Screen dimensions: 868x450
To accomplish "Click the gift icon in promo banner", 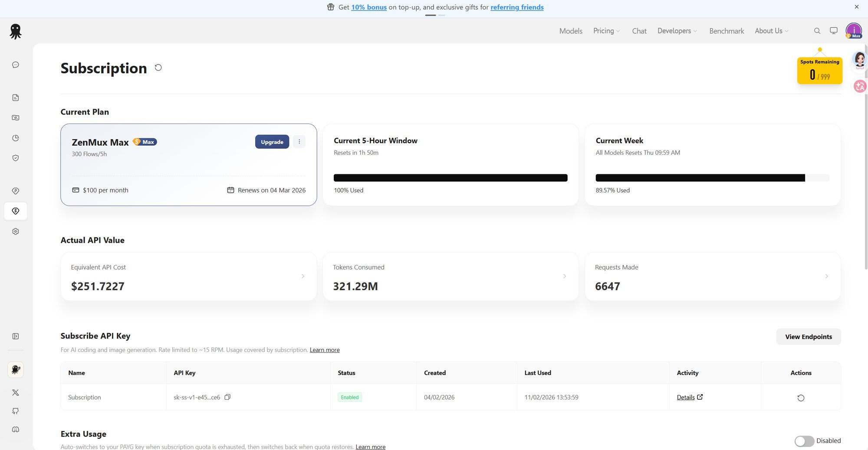I will [x=331, y=7].
